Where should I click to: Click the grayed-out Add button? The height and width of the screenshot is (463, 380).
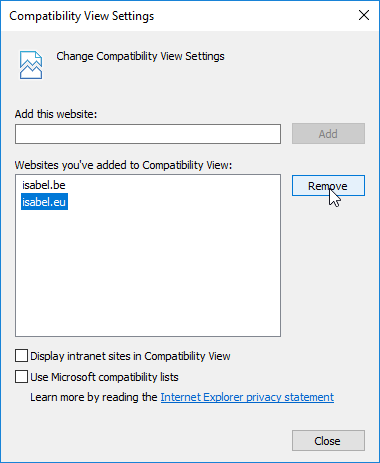click(x=328, y=134)
